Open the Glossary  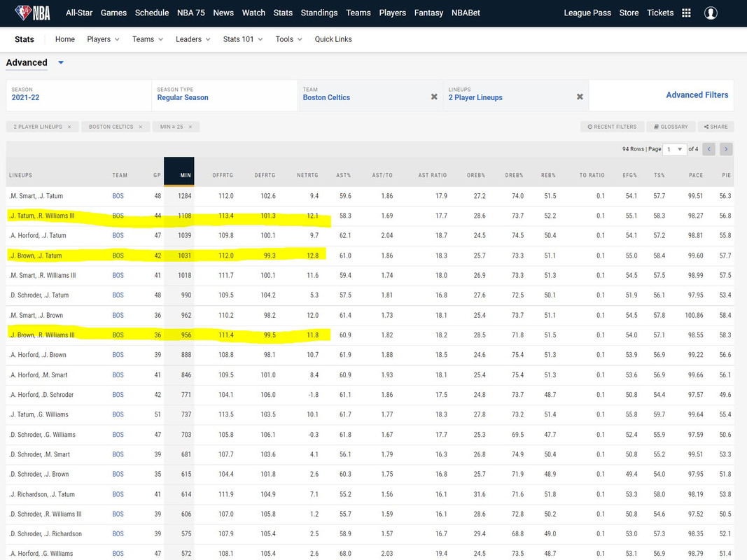tap(671, 127)
